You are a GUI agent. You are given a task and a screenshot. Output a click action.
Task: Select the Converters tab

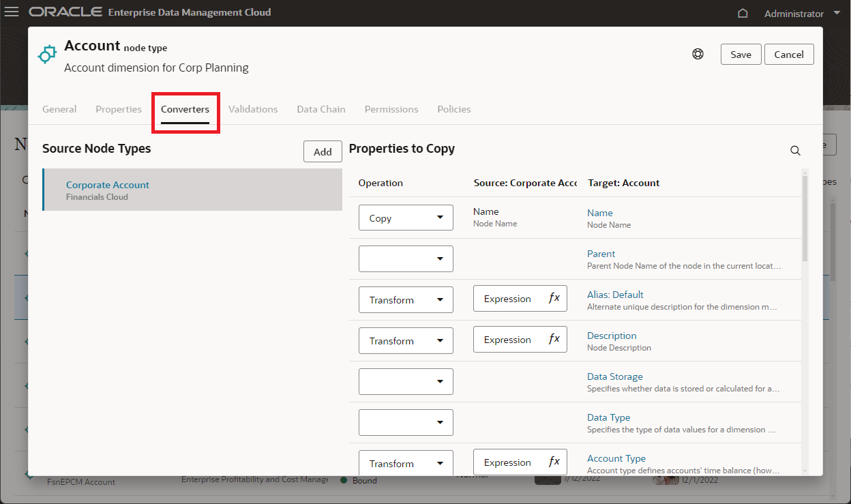(x=185, y=109)
